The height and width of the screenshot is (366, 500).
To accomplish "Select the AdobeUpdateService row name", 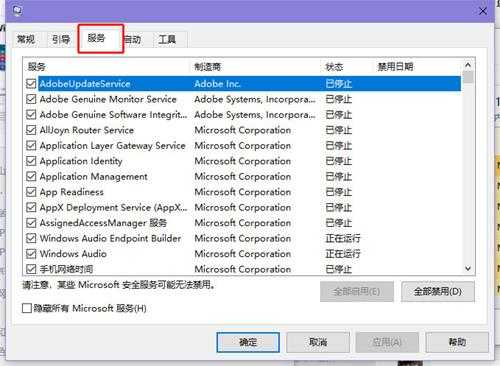I will [x=85, y=84].
